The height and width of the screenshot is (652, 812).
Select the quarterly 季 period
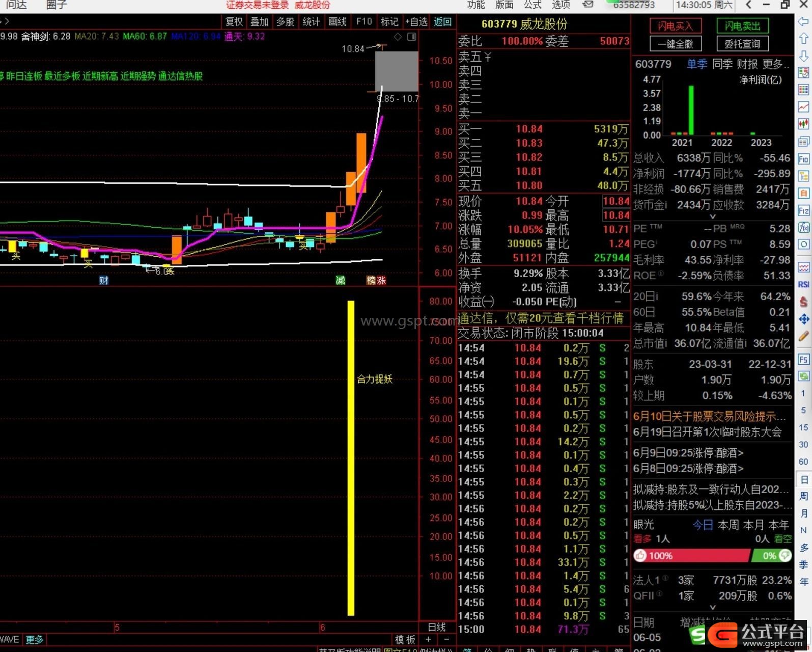[803, 564]
